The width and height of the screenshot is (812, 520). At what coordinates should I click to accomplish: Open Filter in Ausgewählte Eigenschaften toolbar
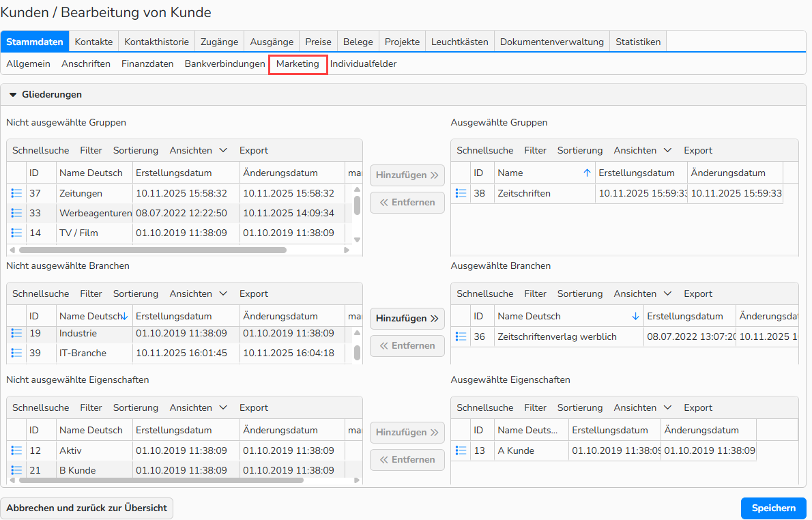point(536,407)
